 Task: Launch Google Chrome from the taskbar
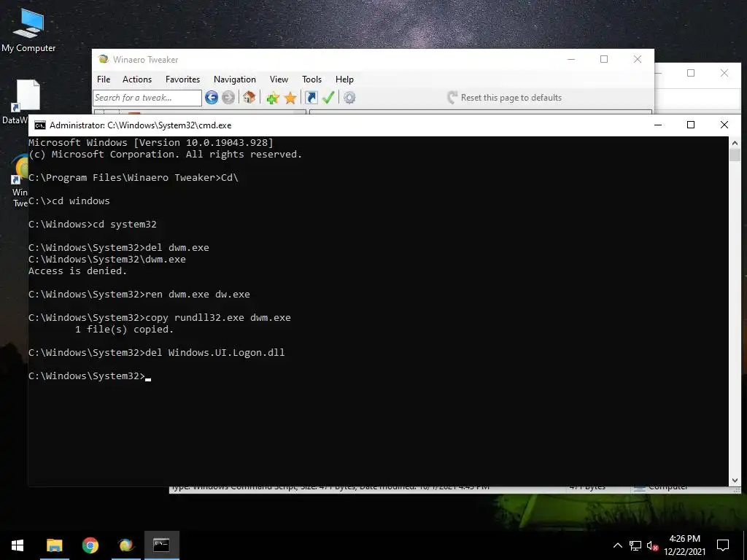point(90,545)
